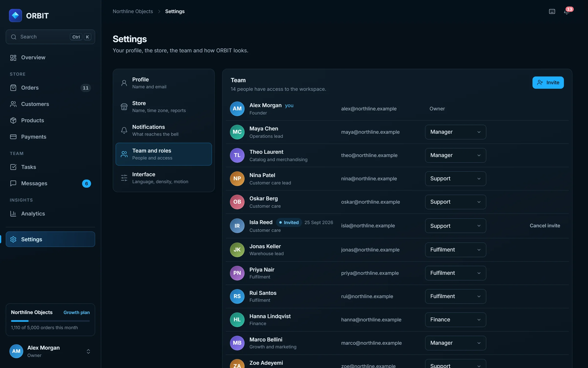This screenshot has height=368, width=588.
Task: Open Maya Chen's role dropdown
Action: coord(455,132)
